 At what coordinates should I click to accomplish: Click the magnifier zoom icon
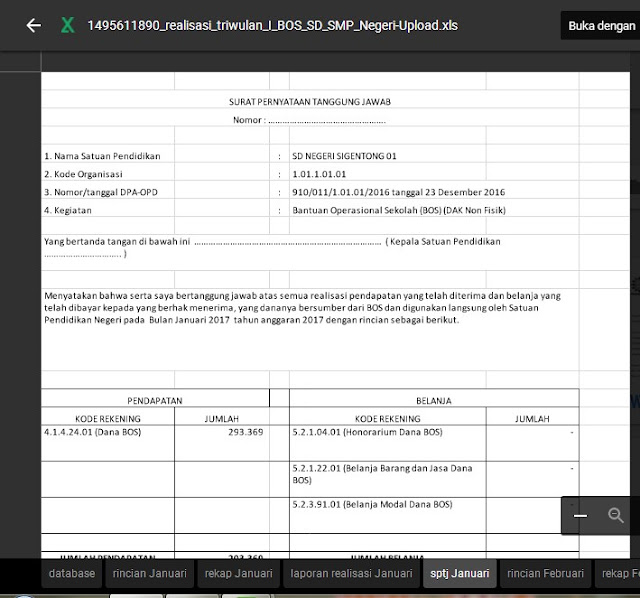point(616,515)
